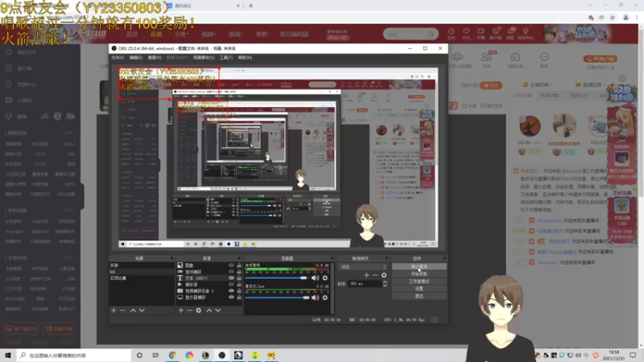The width and height of the screenshot is (644, 362).
Task: Open the 台式音响 audio settings gear
Action: [x=325, y=278]
